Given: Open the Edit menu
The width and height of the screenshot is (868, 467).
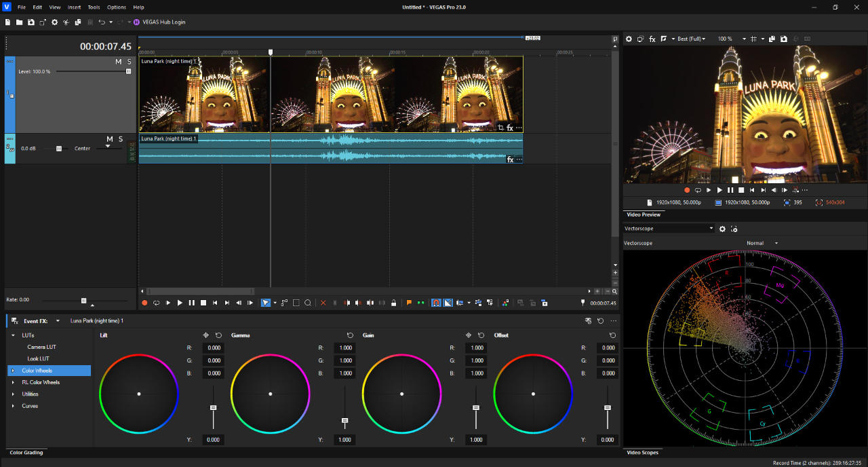Looking at the screenshot, I should [x=37, y=7].
